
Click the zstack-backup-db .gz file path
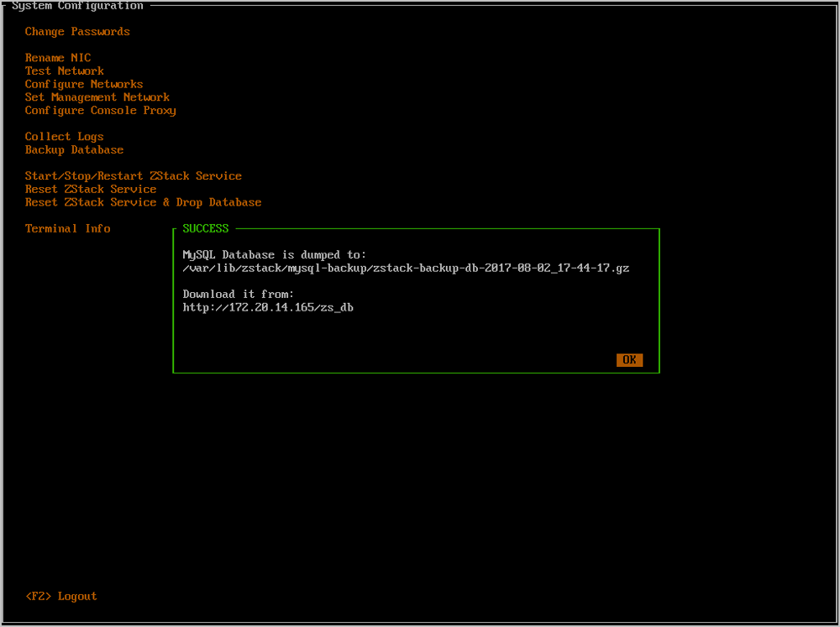point(406,269)
